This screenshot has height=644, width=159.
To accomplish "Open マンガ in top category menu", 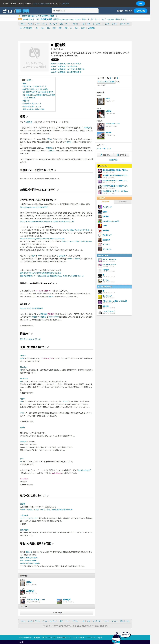I will click(x=30, y=24).
